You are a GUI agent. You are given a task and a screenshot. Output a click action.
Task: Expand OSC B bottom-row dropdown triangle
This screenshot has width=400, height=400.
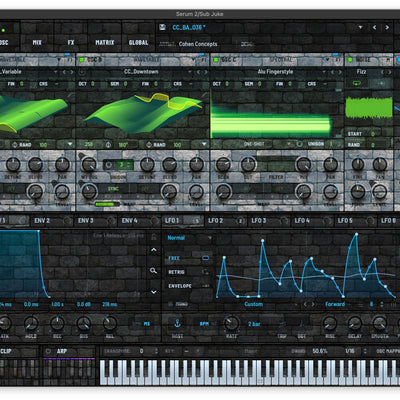click(x=204, y=144)
